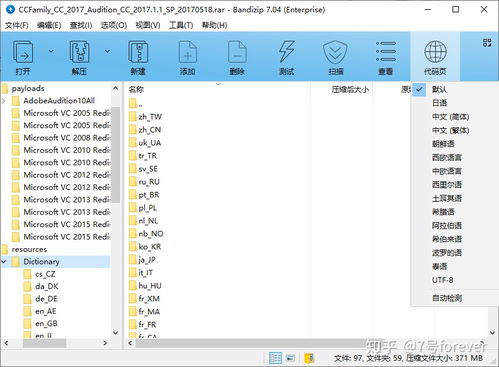The image size is (499, 367).
Task: Click the parent folder '..' icon
Action: (133, 104)
